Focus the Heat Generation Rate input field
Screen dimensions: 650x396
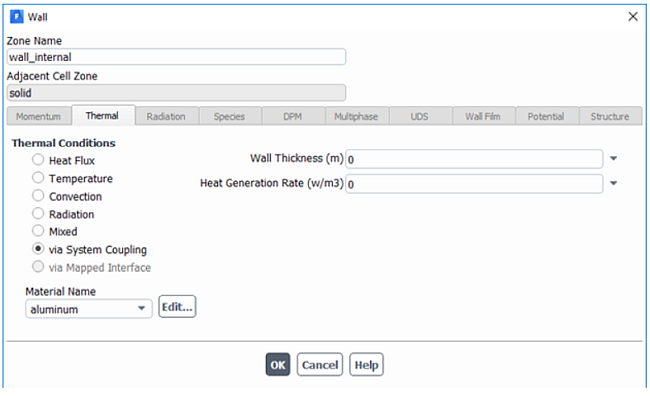[x=474, y=184]
